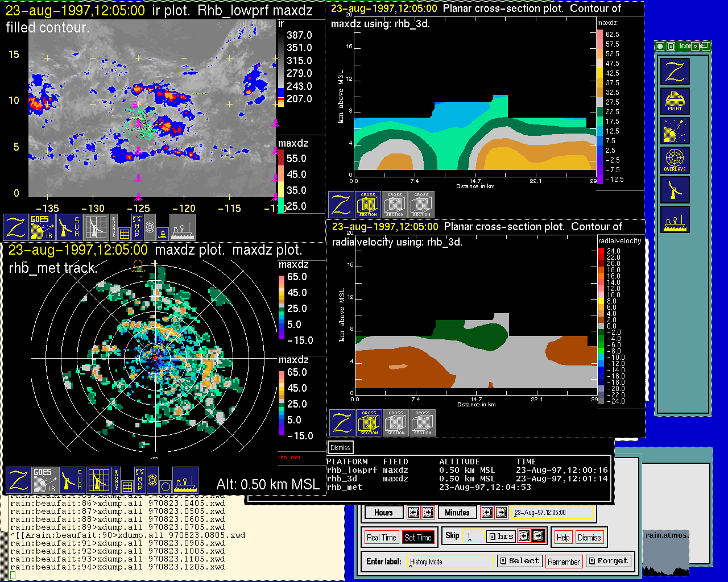Click the Help button in the time controller
This screenshot has width=728, height=582.
563,538
